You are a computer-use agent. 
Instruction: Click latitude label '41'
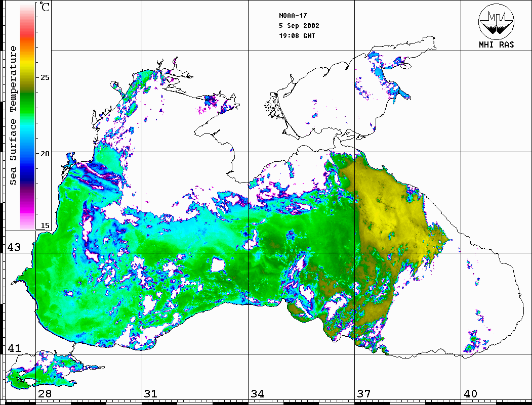(x=14, y=348)
